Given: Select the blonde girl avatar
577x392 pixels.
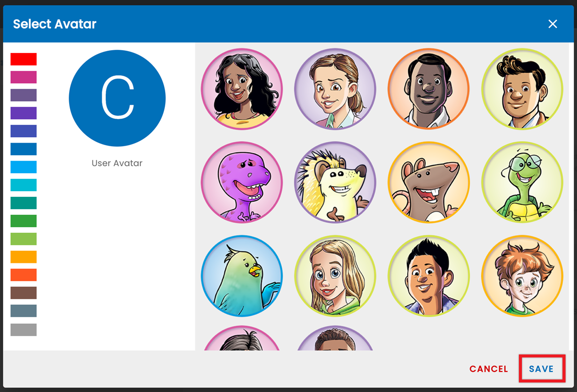Looking at the screenshot, I should [x=335, y=276].
